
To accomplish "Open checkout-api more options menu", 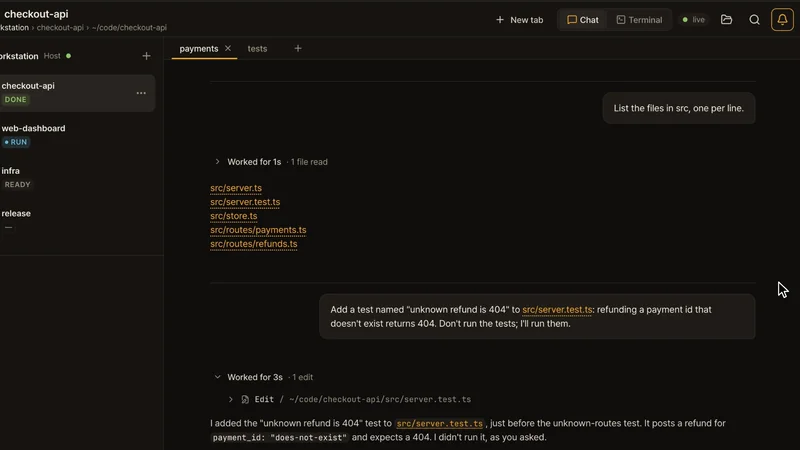I will pos(141,93).
